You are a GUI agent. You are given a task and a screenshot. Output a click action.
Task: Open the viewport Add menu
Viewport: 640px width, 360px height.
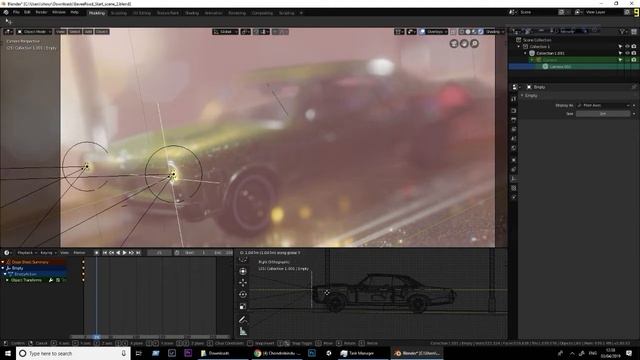click(88, 31)
